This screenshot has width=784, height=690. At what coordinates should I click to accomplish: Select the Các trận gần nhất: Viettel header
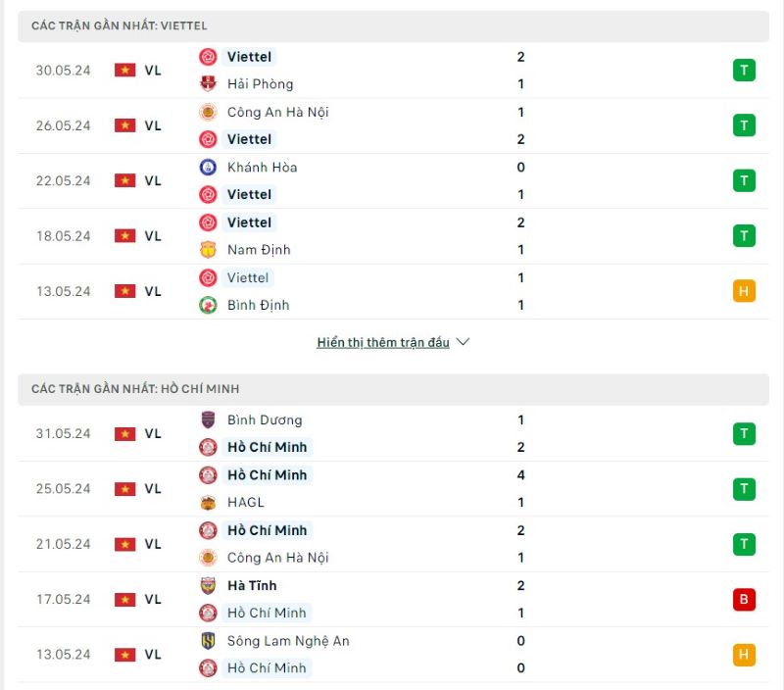393,26
